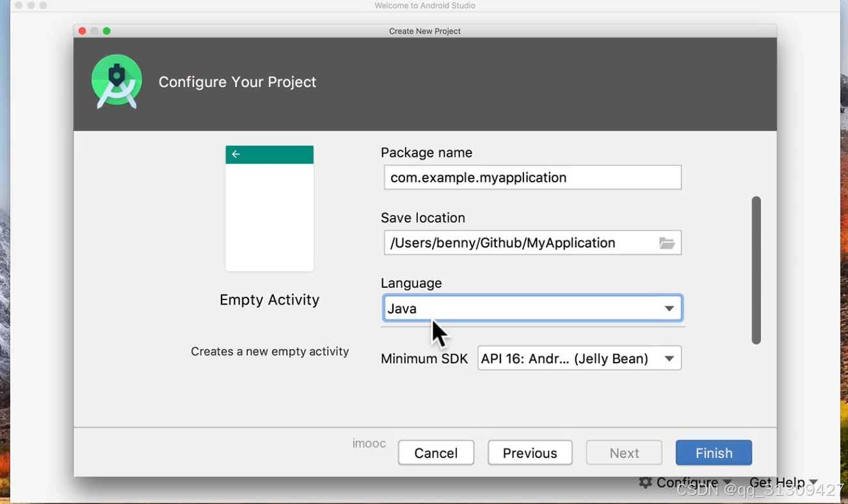
Task: Expand the Language dropdown showing Java
Action: coord(669,308)
